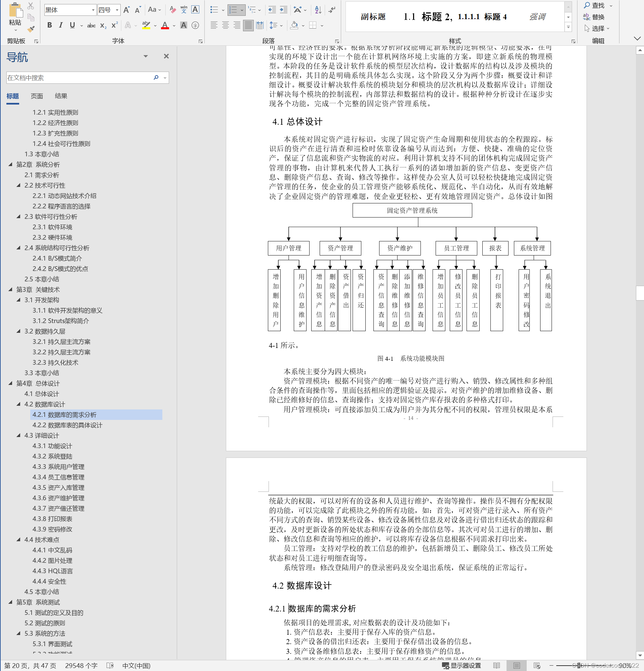
Task: Increase paragraph indent
Action: click(x=284, y=10)
